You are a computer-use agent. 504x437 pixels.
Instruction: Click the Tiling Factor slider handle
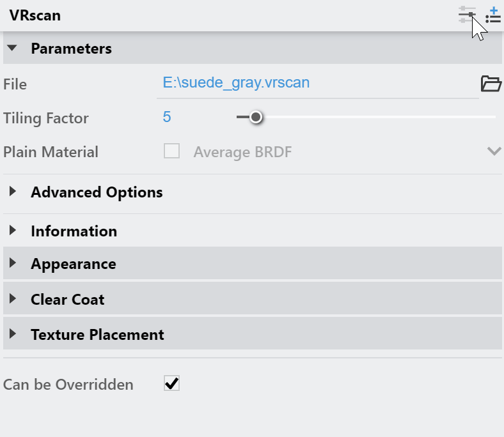coord(256,117)
